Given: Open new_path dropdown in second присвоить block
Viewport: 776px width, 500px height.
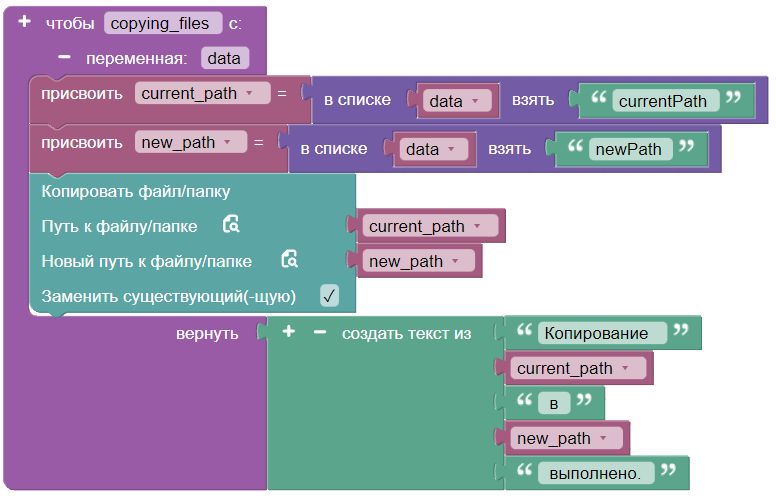Looking at the screenshot, I should (191, 142).
